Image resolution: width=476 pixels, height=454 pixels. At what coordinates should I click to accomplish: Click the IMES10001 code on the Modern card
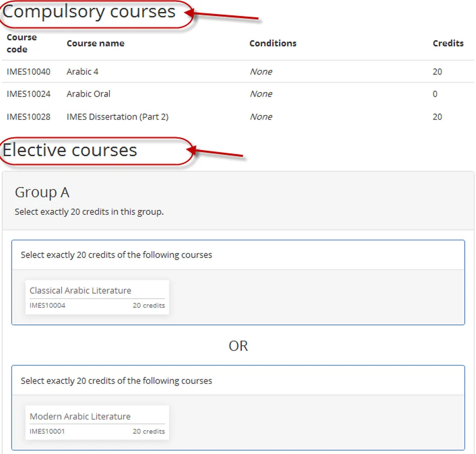point(47,431)
